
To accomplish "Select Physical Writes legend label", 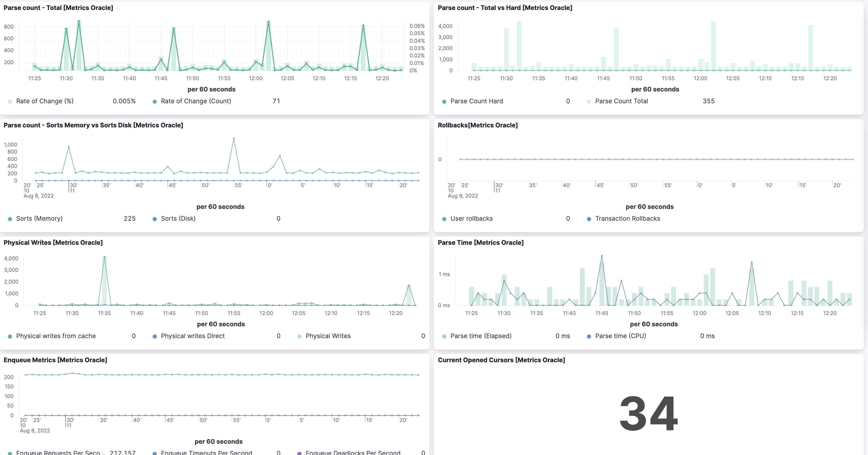I will click(328, 336).
